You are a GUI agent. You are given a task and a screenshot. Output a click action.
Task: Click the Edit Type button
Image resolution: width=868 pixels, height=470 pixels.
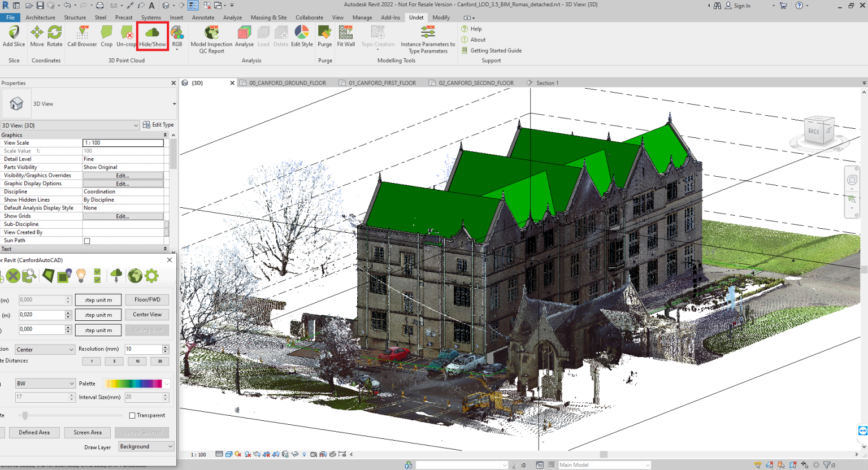pos(158,125)
